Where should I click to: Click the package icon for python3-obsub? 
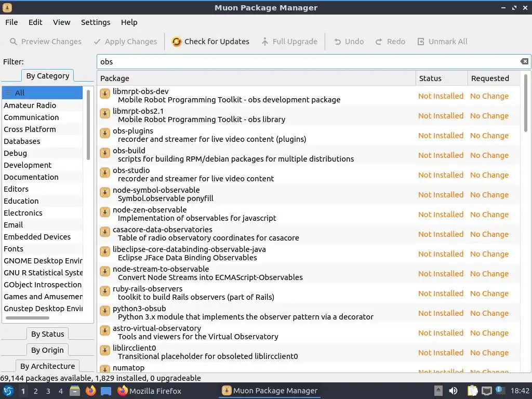[x=105, y=311]
